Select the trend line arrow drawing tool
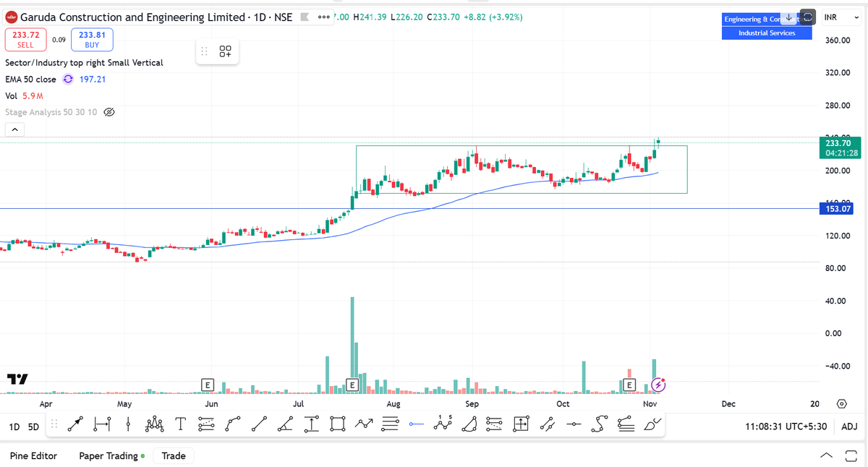Screen dimensions: 868x467 click(75, 424)
